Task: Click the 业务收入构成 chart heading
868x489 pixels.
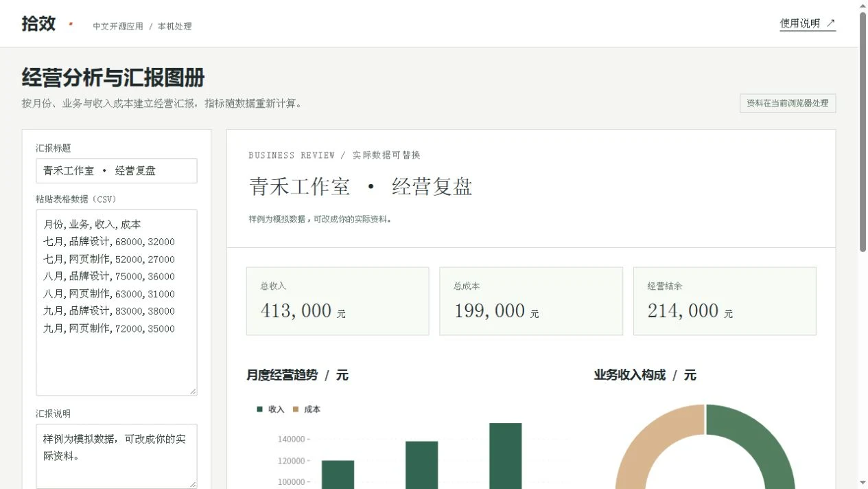Action: (x=645, y=375)
